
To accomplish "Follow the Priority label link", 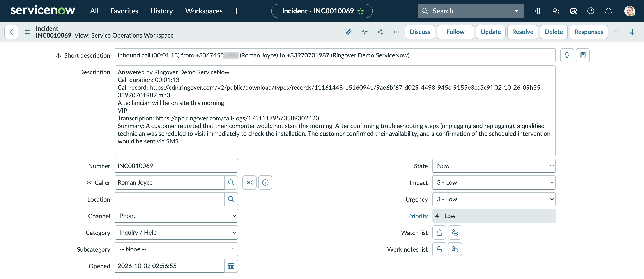I will [418, 216].
